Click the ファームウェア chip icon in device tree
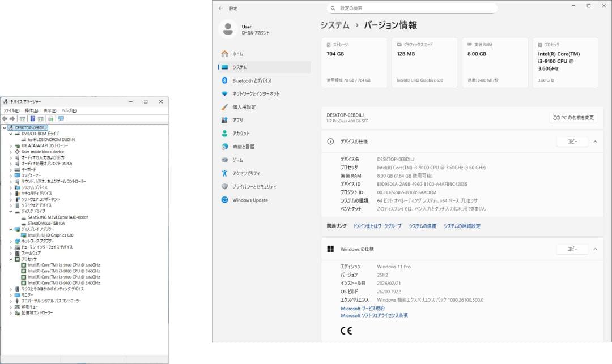 click(x=17, y=253)
